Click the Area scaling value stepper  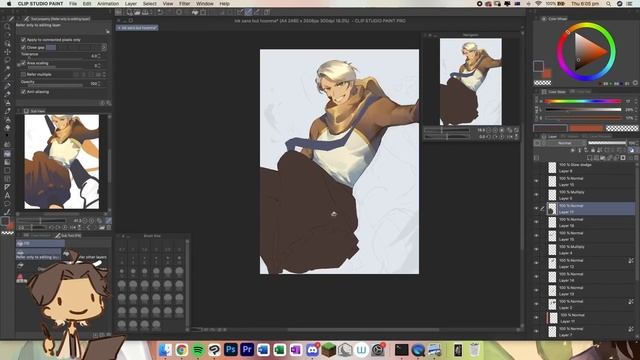coord(99,65)
